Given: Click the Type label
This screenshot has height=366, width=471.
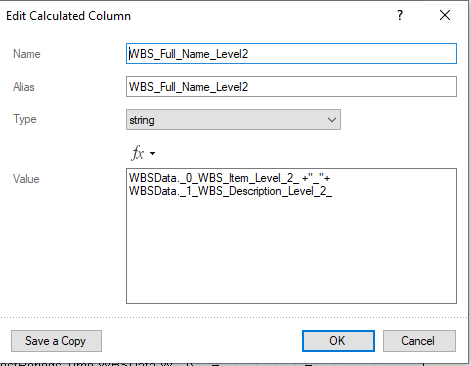Looking at the screenshot, I should pyautogui.click(x=25, y=119).
